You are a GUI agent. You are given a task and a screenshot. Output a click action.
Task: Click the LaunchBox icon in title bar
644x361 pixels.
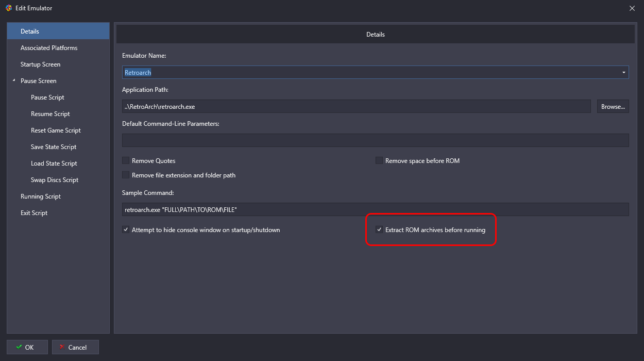[x=9, y=8]
